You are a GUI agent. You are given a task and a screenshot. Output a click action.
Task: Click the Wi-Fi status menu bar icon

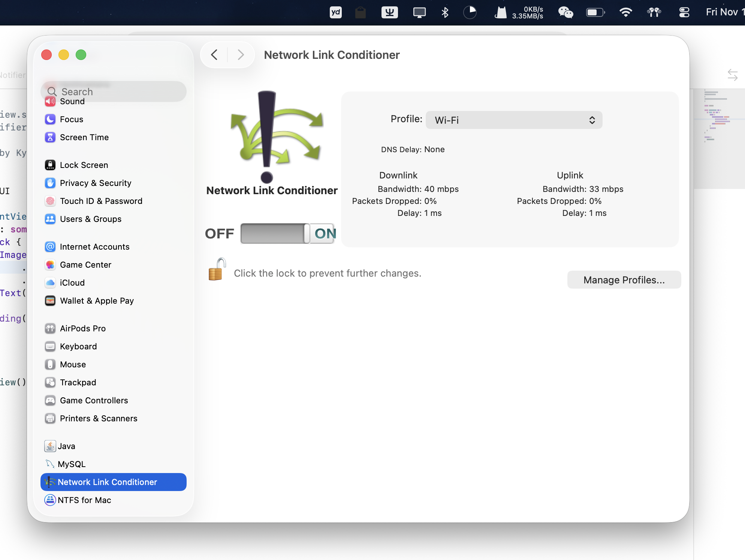(625, 12)
